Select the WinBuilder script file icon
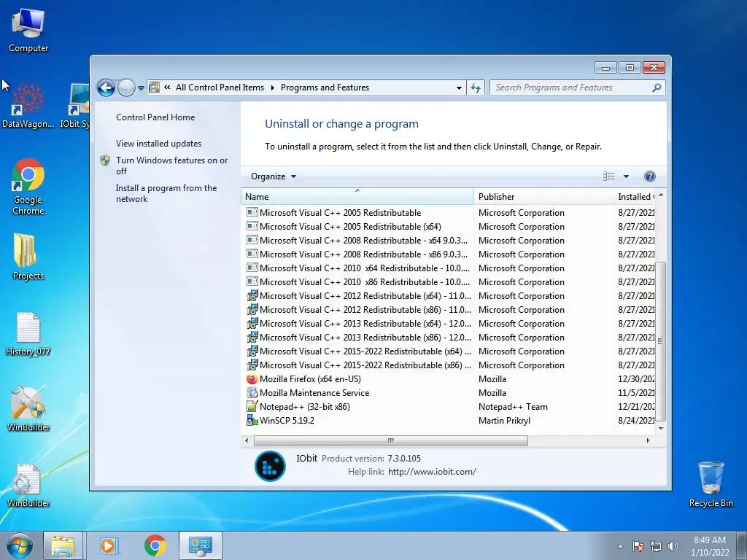The width and height of the screenshot is (747, 560). 28,485
